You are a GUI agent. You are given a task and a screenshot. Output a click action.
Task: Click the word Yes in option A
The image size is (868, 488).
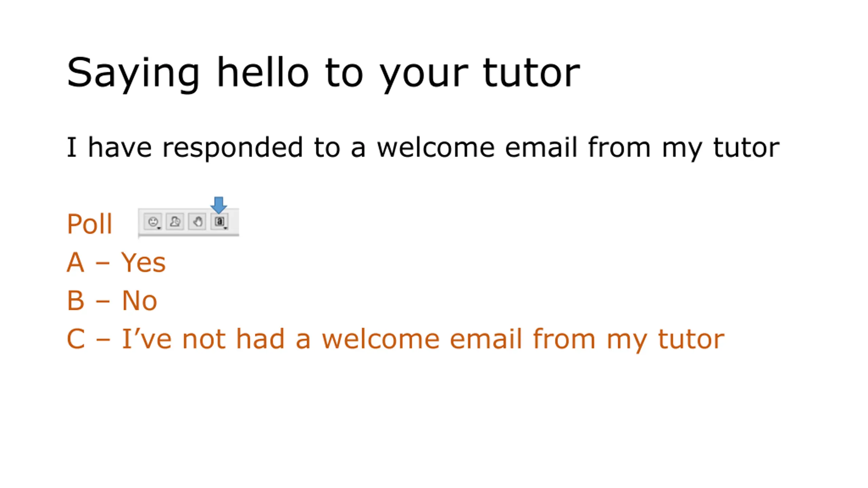point(143,262)
